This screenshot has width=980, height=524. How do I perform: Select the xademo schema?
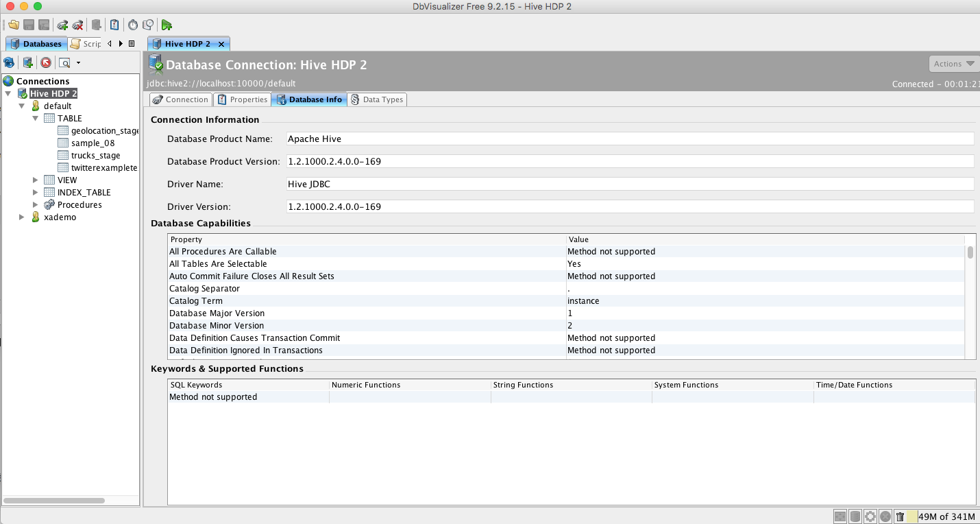(x=59, y=217)
